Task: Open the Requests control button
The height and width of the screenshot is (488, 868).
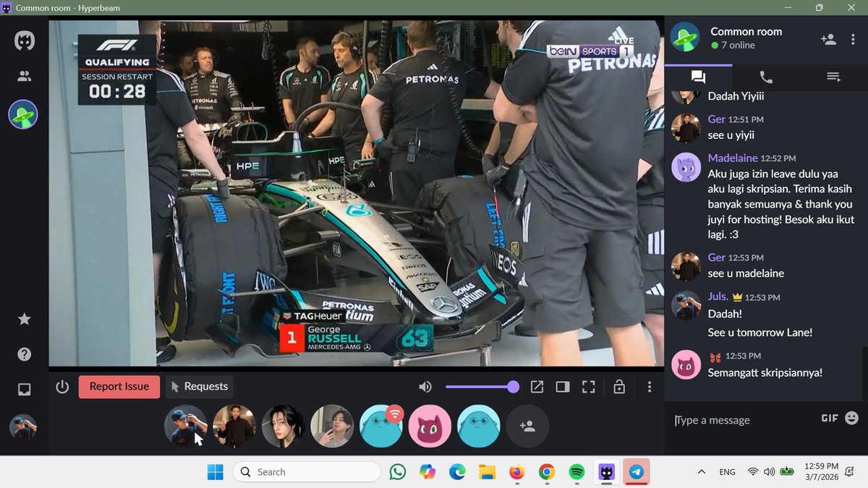Action: [x=200, y=387]
